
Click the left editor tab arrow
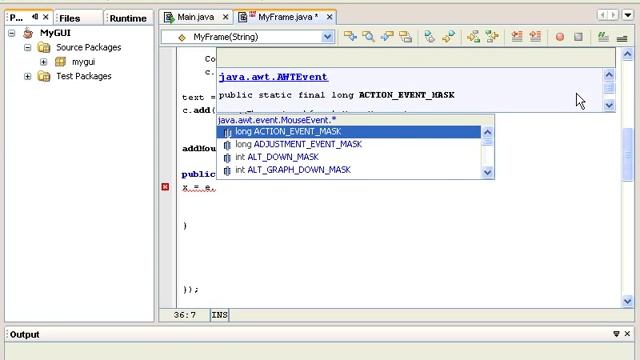tap(603, 16)
